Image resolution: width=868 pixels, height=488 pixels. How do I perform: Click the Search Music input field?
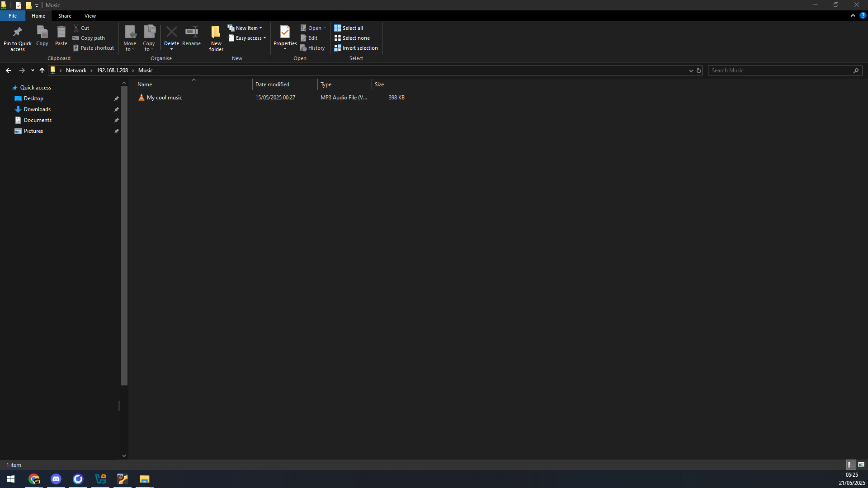point(785,70)
